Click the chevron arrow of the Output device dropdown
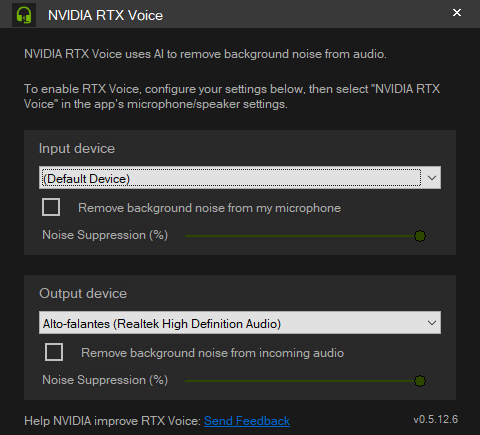The width and height of the screenshot is (480, 435). coord(432,323)
